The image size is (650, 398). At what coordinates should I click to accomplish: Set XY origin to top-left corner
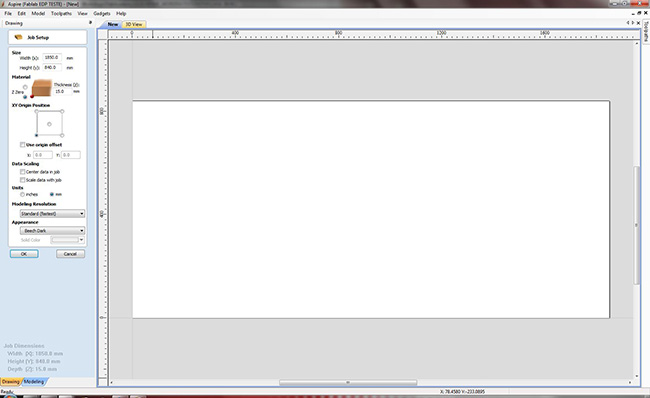(x=36, y=111)
